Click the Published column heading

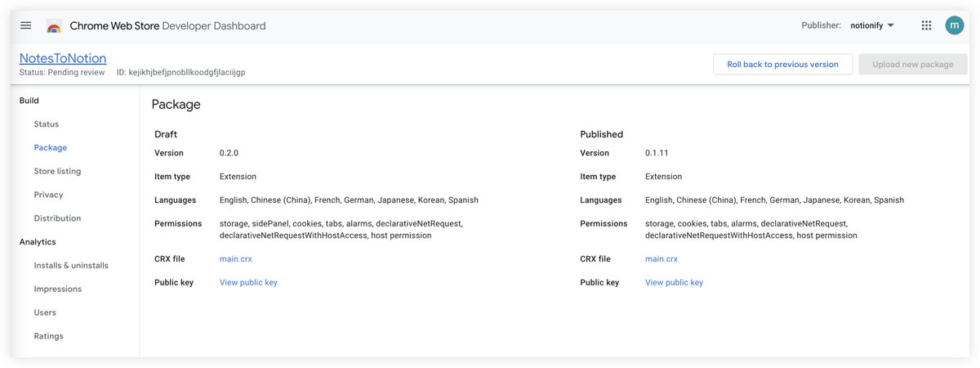point(602,134)
